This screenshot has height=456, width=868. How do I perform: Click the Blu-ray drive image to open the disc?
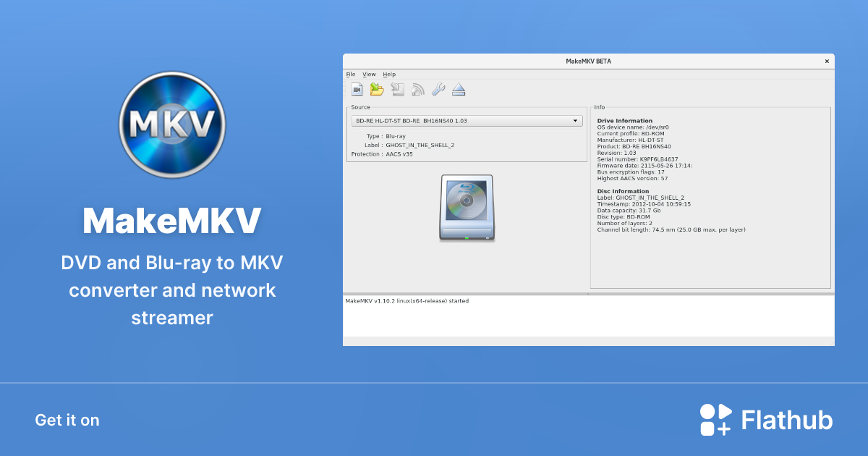[466, 208]
